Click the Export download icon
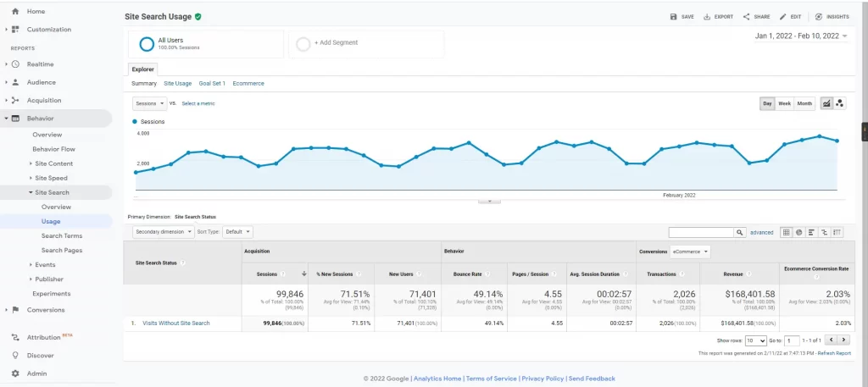The height and width of the screenshot is (387, 868). 707,16
